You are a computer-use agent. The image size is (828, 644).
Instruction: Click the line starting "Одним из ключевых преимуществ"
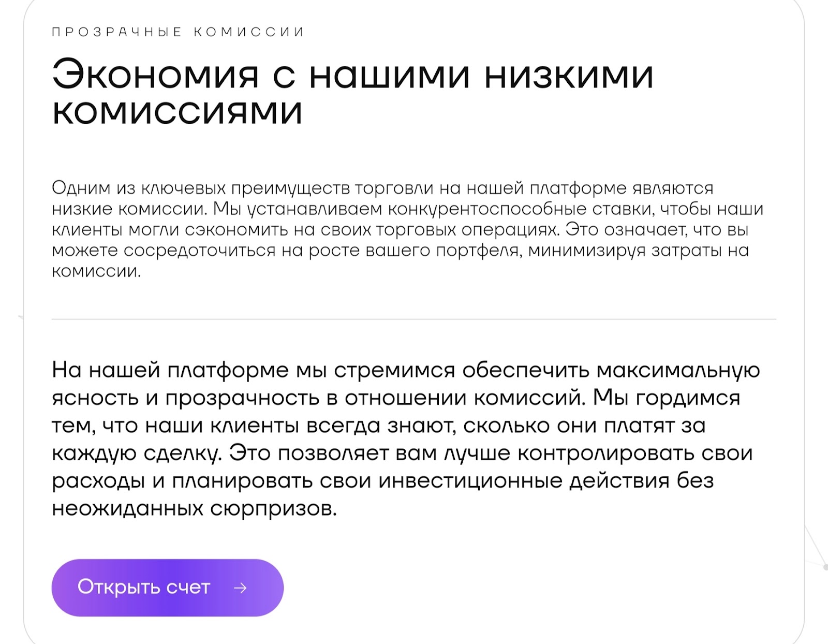pyautogui.click(x=382, y=188)
